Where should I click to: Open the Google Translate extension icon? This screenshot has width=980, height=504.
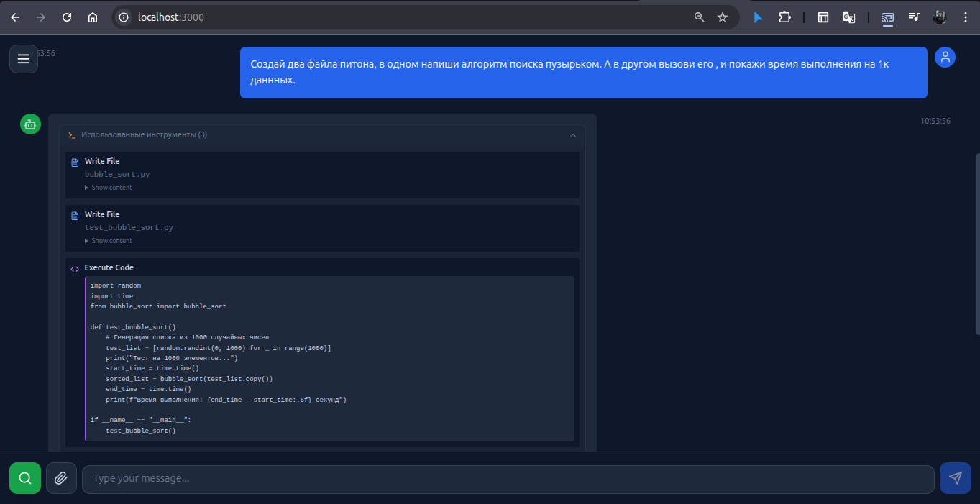[848, 17]
